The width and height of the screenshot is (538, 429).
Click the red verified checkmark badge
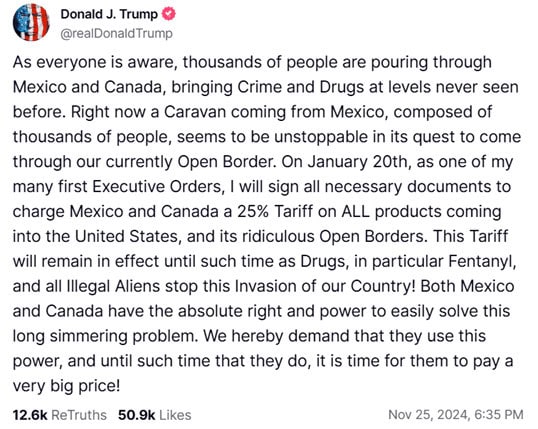point(168,14)
